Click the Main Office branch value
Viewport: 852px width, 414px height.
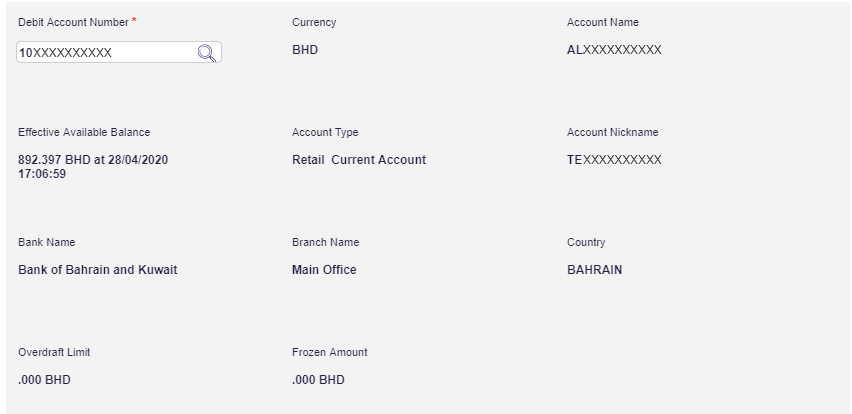coord(324,270)
